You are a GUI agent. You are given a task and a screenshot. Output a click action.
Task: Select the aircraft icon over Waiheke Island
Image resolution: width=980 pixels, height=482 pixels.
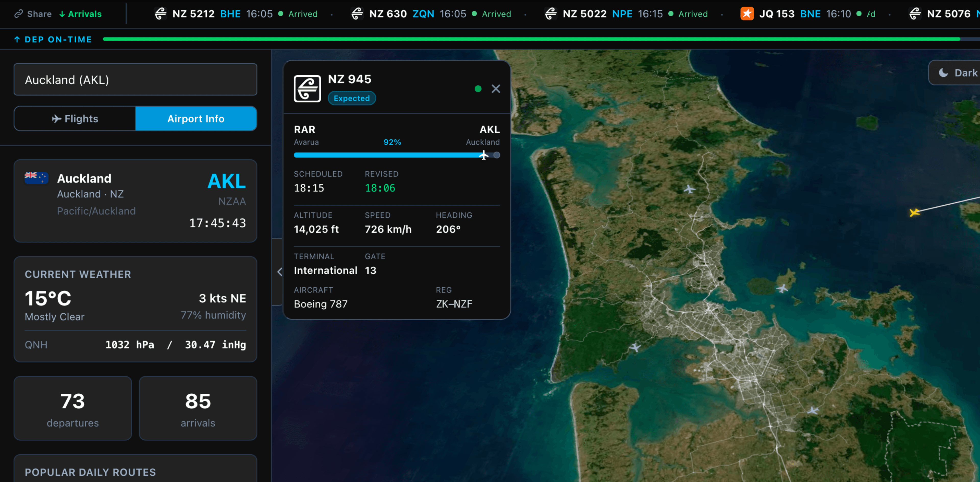point(782,288)
